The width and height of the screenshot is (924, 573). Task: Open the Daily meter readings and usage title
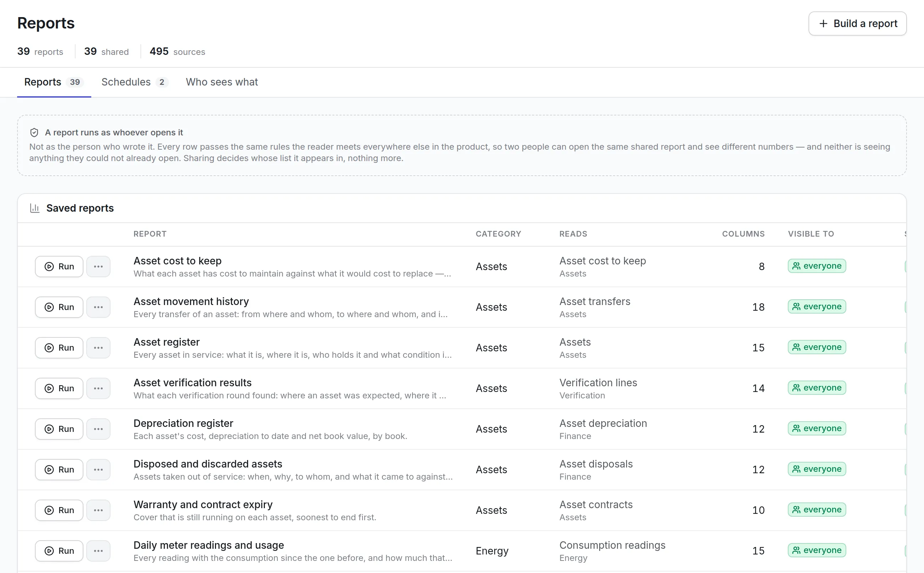[209, 544]
